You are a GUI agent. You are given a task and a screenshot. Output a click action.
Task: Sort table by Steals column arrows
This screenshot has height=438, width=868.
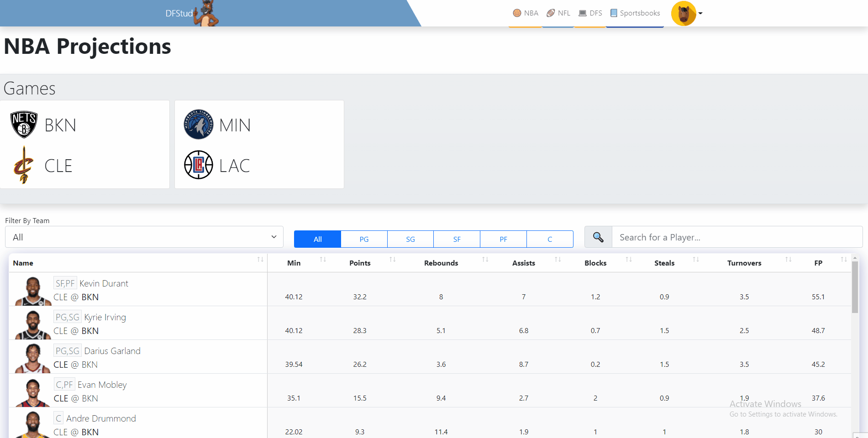(696, 260)
